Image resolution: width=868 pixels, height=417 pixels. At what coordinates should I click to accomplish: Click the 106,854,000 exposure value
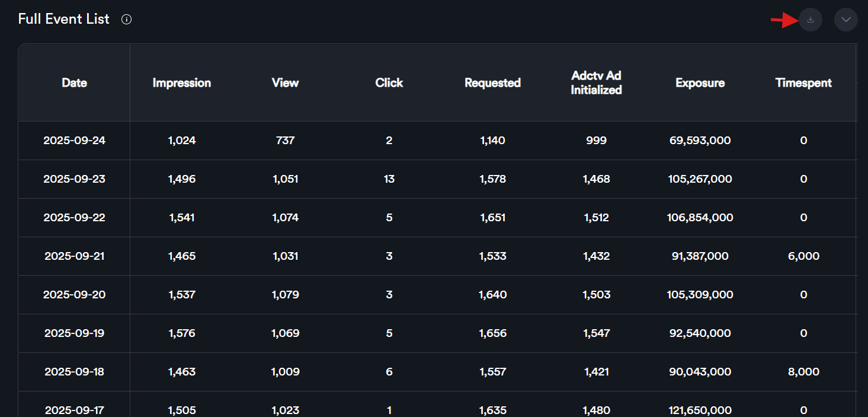point(700,218)
